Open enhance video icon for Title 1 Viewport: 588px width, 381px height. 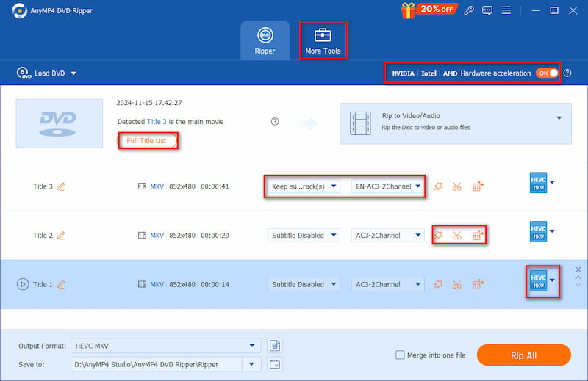coord(477,284)
